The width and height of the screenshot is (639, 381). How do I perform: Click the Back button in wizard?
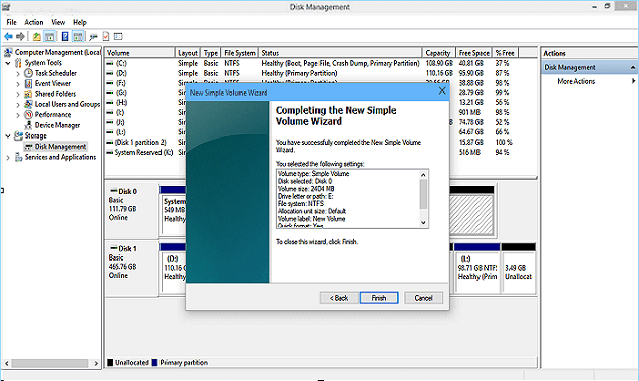pos(339,298)
